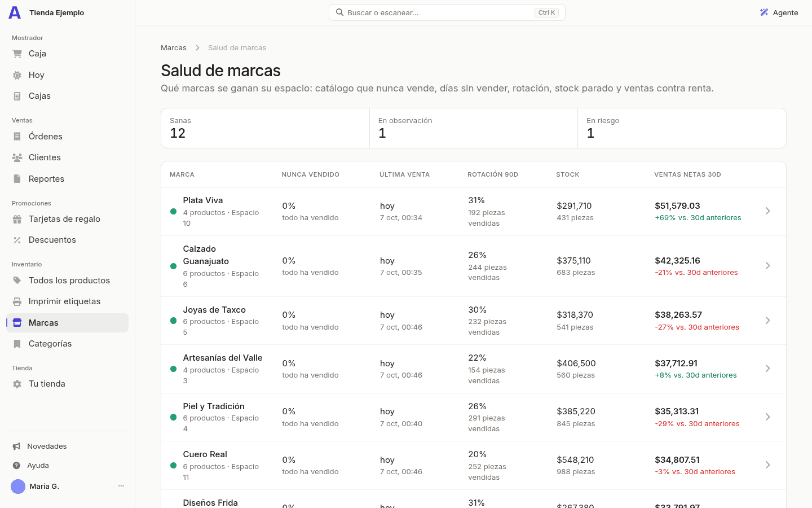Screen dimensions: 812x508
Task: Expand the Calzado Guanajuato row chevron
Action: 767,266
